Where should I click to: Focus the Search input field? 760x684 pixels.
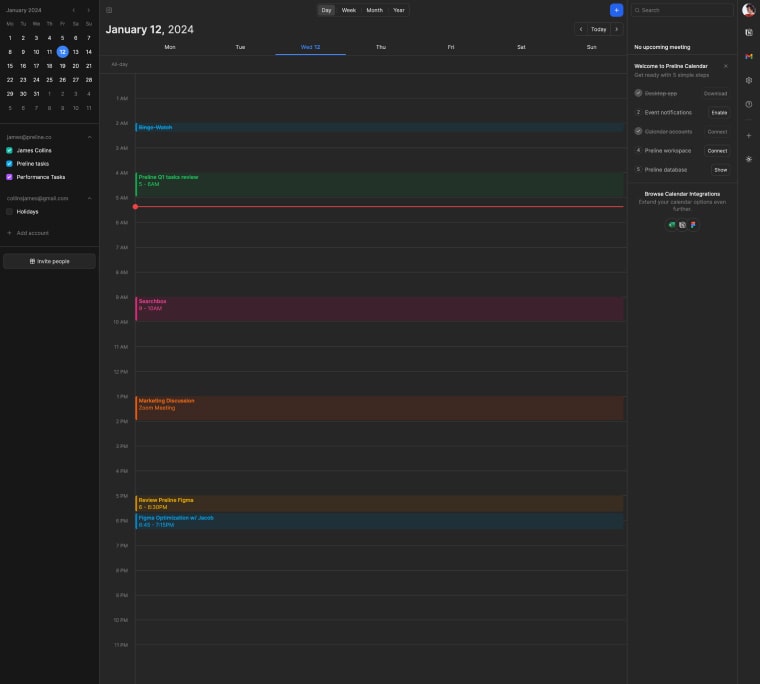tap(682, 10)
